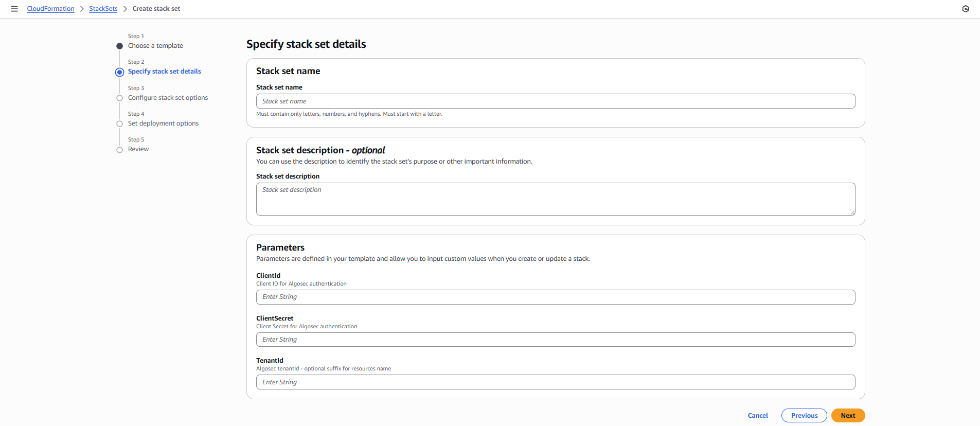Select the ClientId parameter input

[x=556, y=297]
